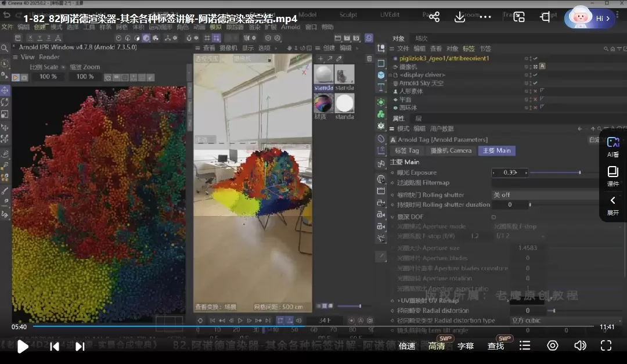Open the Hi user avatar button
Image resolution: width=627 pixels, height=364 pixels.
coord(591,18)
